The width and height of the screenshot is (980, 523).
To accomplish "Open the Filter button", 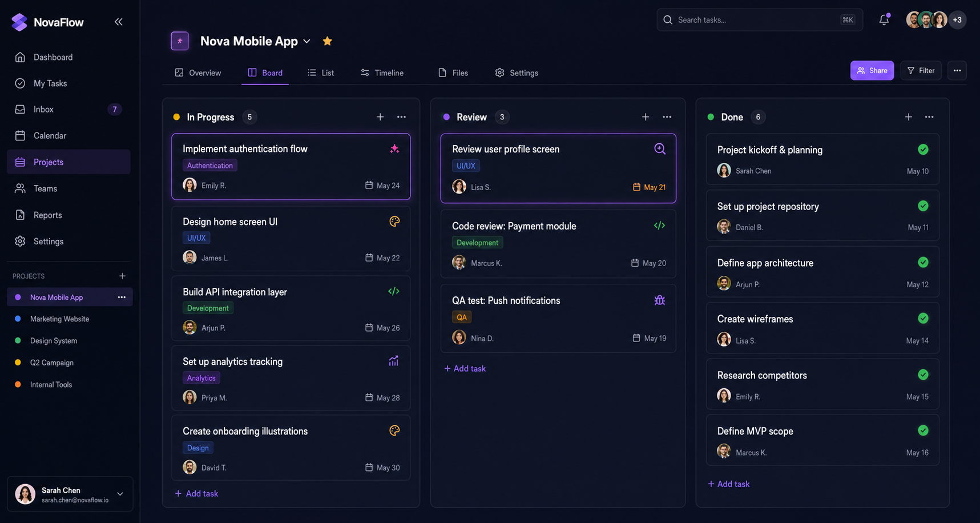I will coord(921,71).
